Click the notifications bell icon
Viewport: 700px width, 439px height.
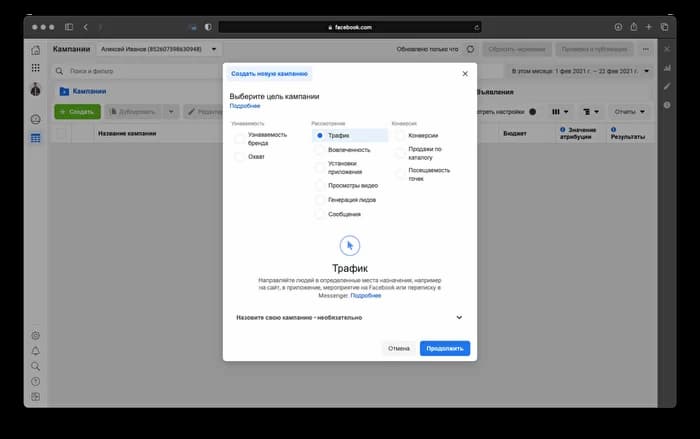[36, 351]
